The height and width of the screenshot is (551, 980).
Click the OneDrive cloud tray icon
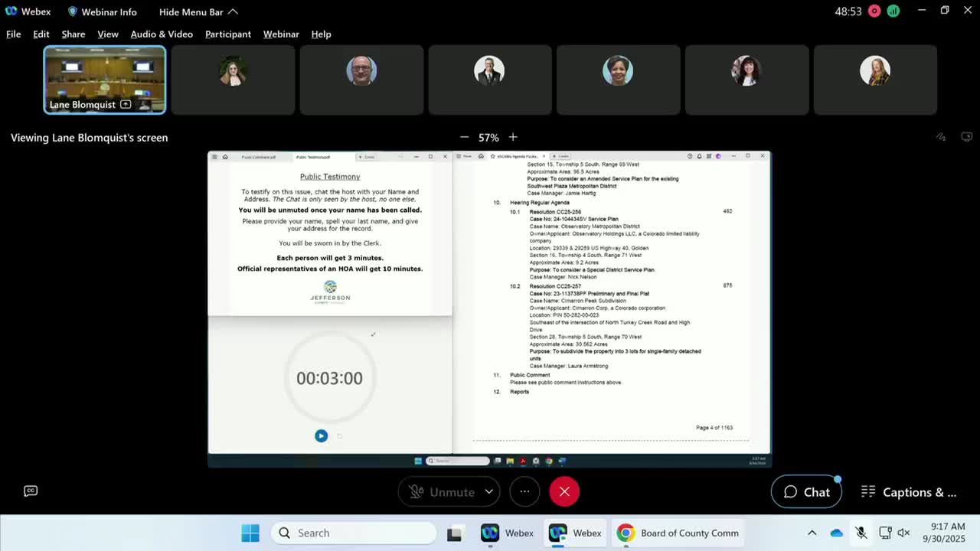(837, 533)
